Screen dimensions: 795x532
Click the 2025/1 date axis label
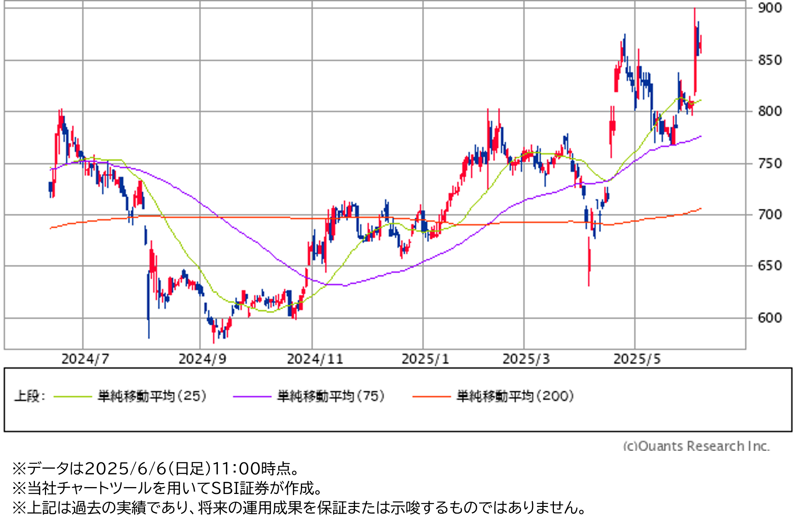pyautogui.click(x=425, y=359)
